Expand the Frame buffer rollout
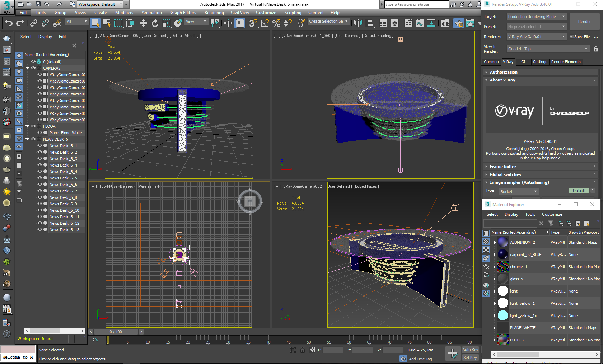The width and height of the screenshot is (603, 364). coord(503,167)
